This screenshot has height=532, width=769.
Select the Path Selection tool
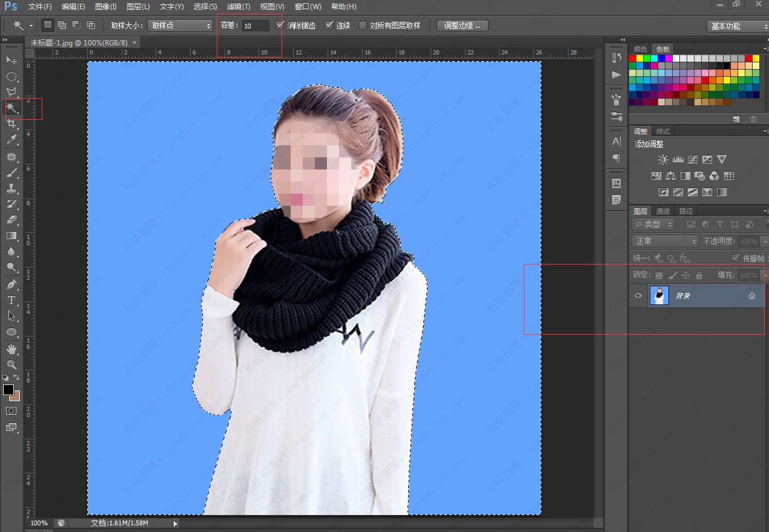point(12,315)
